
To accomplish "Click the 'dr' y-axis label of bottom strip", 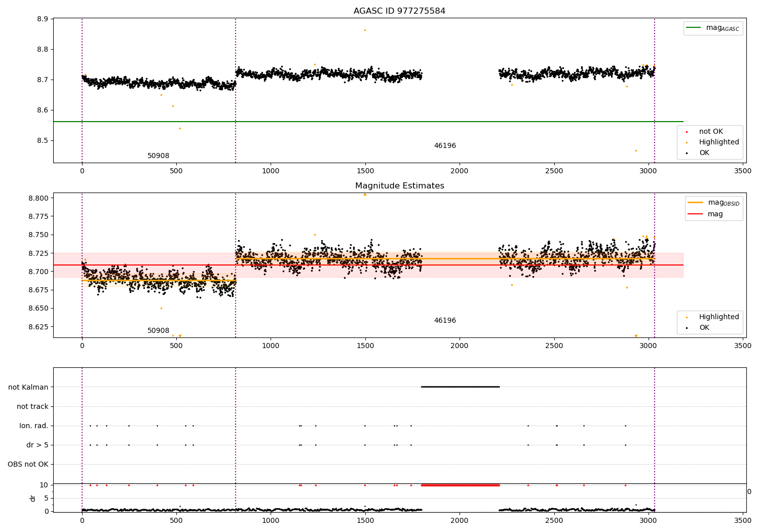I will (33, 498).
